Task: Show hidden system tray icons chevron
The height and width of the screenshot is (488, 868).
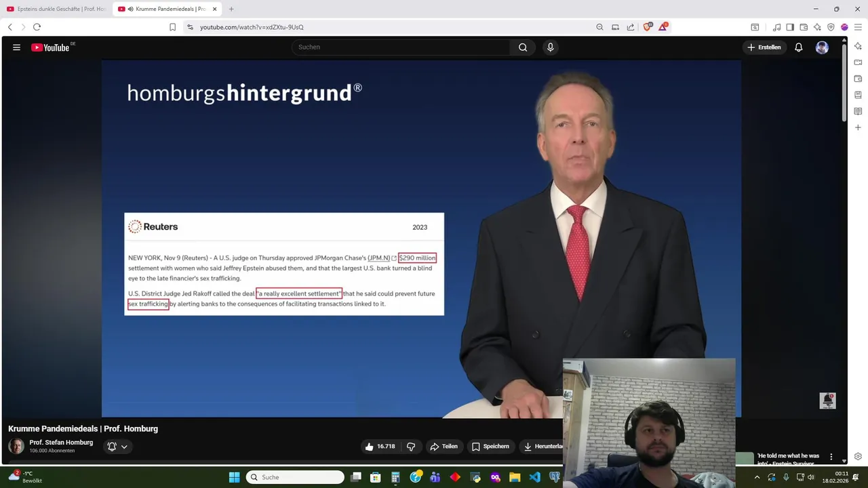Action: 757,477
